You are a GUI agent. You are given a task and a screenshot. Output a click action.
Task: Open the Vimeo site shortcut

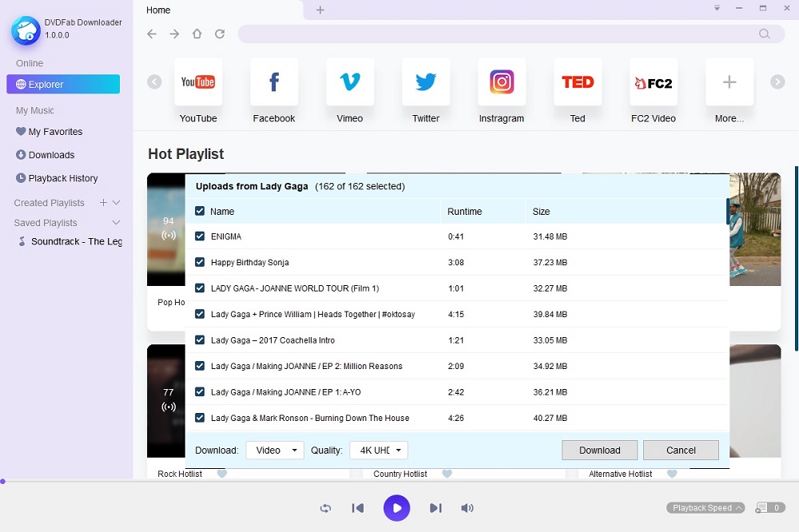[x=350, y=82]
